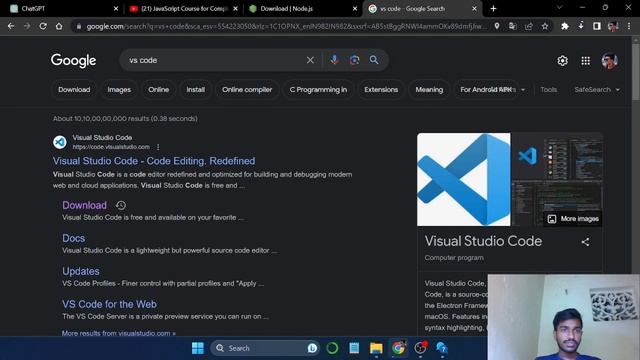Select the Meaning filter chip
The height and width of the screenshot is (360, 640).
pos(429,90)
